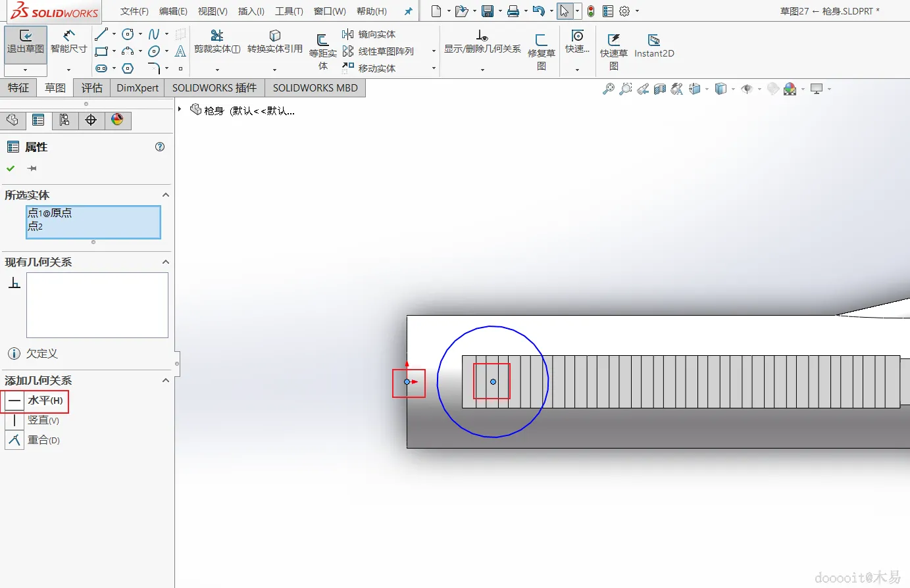Add the 竖直(V) vertical relation
910x588 pixels.
(x=33, y=420)
